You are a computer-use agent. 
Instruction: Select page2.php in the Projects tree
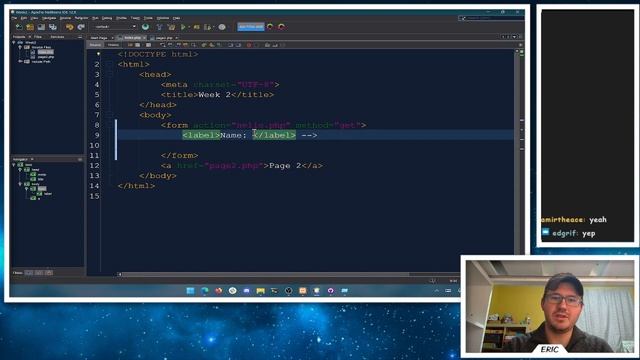(x=46, y=57)
